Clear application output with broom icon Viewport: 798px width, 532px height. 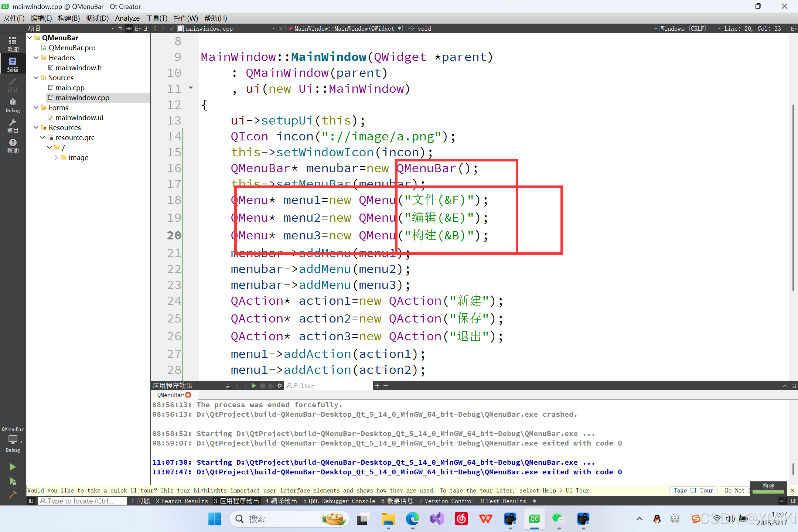pos(229,386)
